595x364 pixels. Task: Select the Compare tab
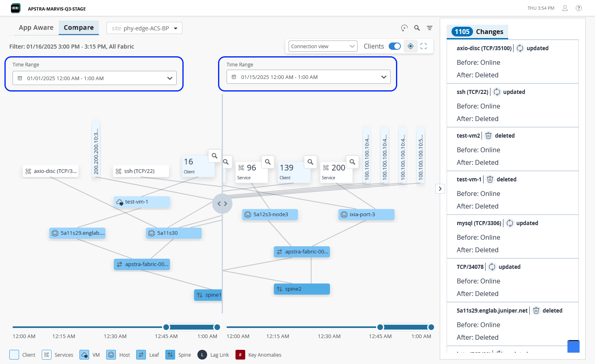coord(79,28)
